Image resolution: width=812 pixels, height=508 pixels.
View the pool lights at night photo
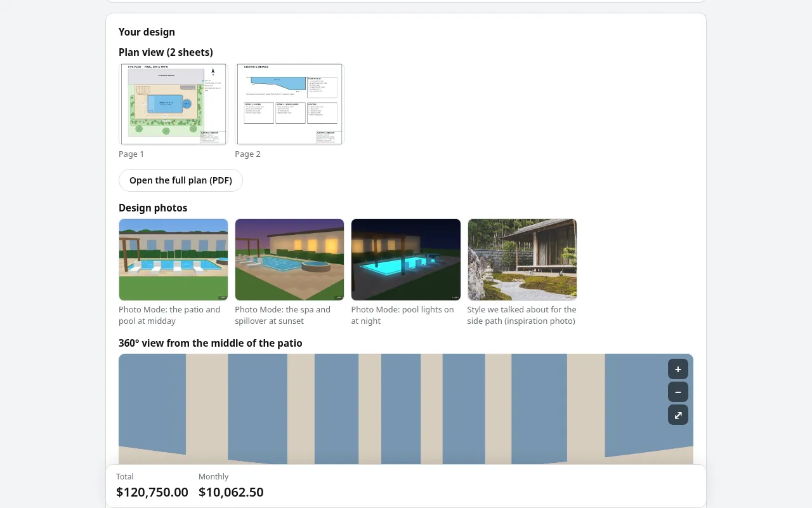click(406, 260)
